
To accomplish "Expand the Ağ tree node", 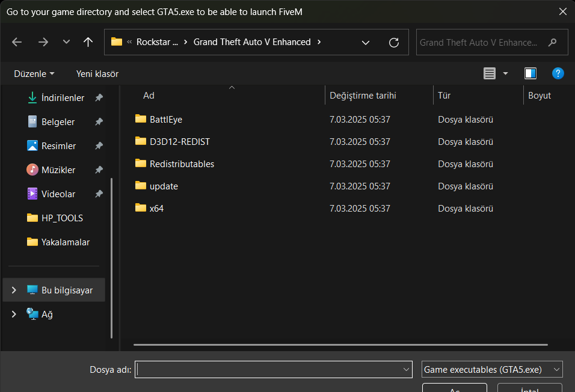I will [14, 314].
